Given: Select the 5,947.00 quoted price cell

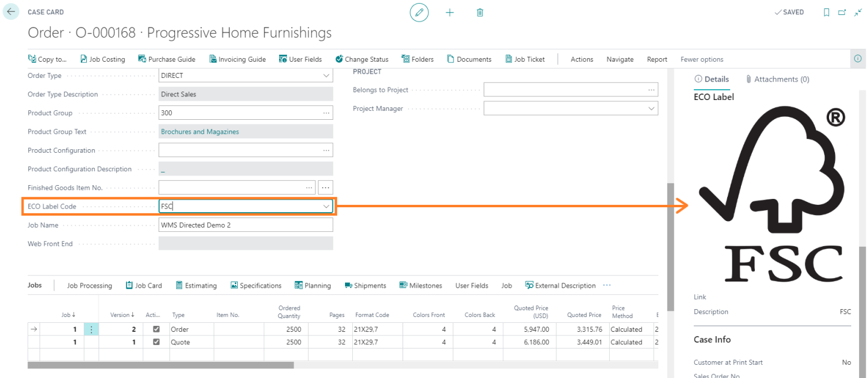Looking at the screenshot, I should (530, 329).
